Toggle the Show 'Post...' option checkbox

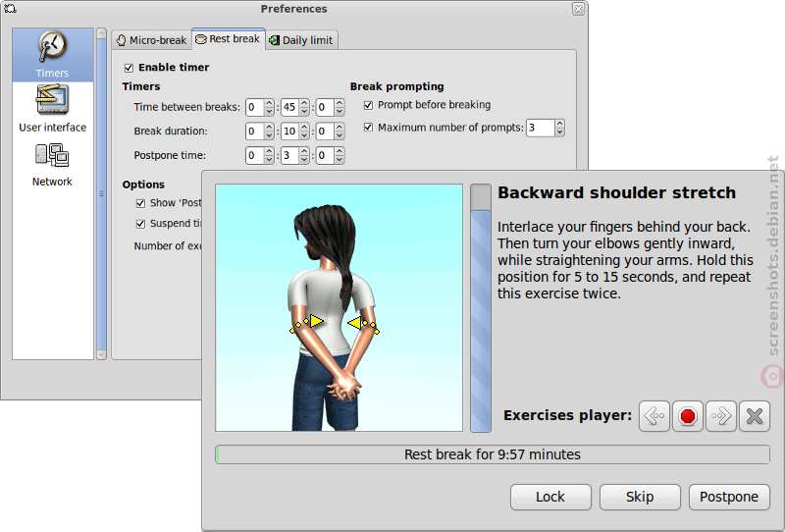pyautogui.click(x=140, y=203)
